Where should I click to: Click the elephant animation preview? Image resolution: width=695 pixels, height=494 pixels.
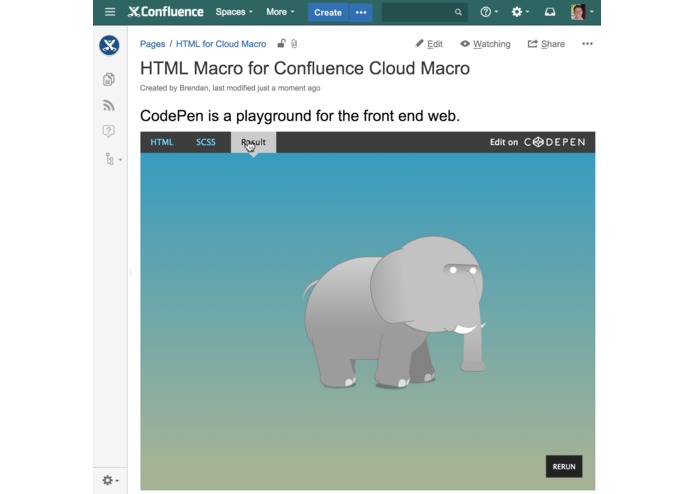[x=394, y=312]
